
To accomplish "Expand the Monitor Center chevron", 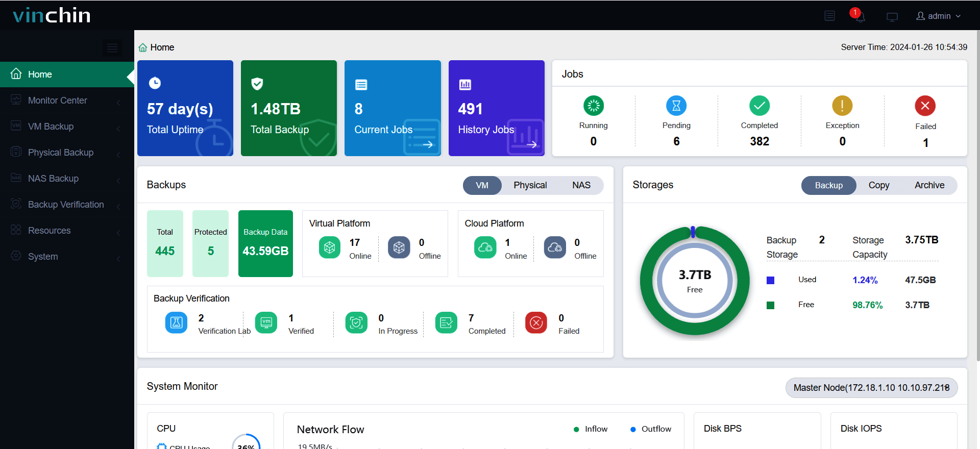I will click(118, 103).
